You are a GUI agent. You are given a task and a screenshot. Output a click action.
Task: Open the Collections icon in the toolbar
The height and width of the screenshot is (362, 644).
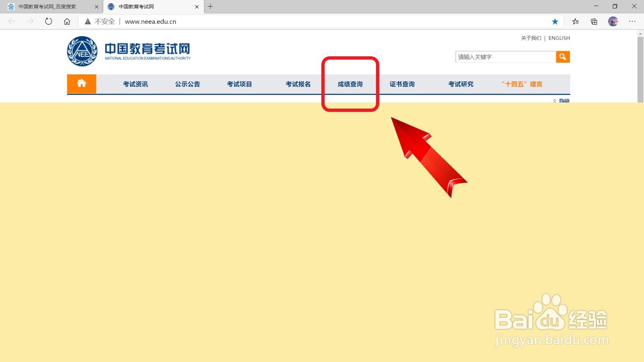593,21
